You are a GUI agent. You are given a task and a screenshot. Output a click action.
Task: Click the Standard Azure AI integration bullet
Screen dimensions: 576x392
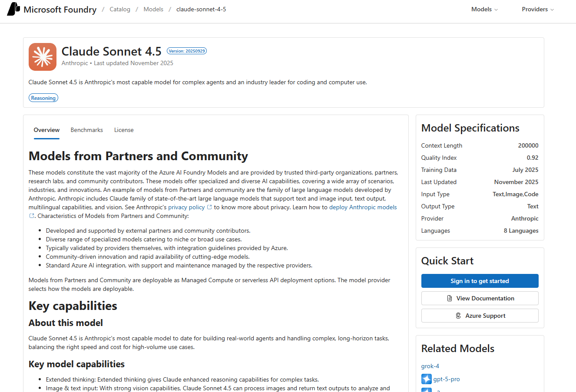pos(179,265)
